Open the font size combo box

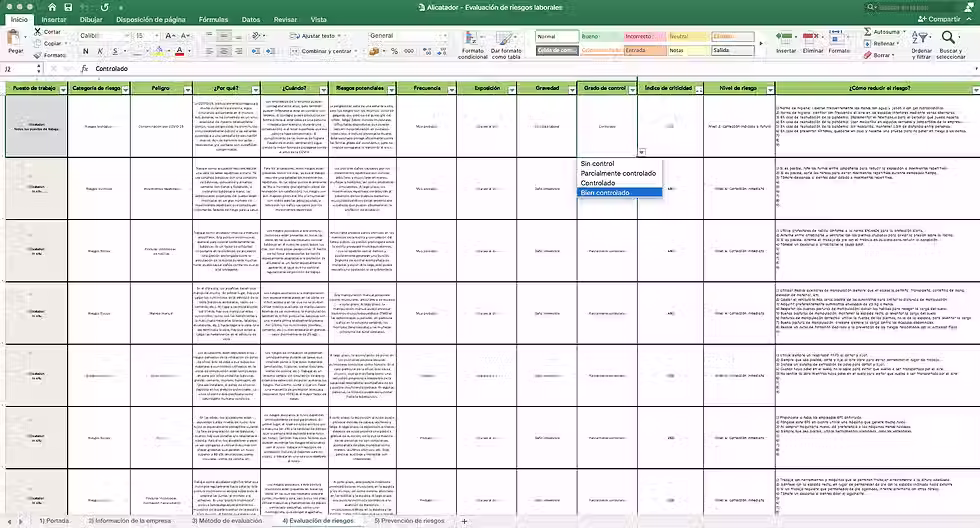tap(146, 36)
